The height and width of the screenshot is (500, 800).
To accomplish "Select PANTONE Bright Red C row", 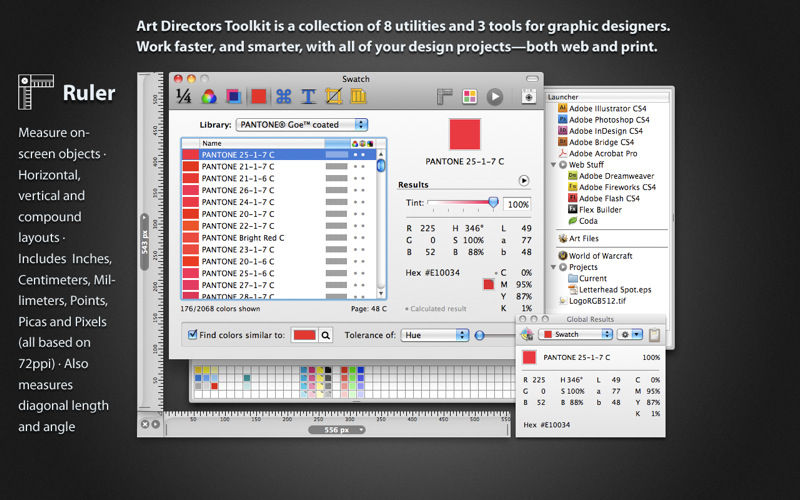I will (x=279, y=238).
